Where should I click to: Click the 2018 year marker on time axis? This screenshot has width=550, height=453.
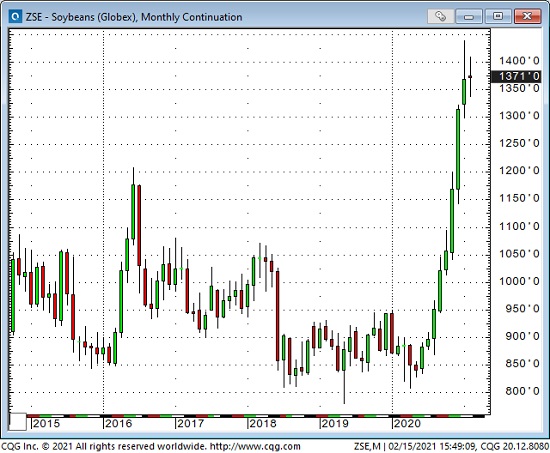262,424
